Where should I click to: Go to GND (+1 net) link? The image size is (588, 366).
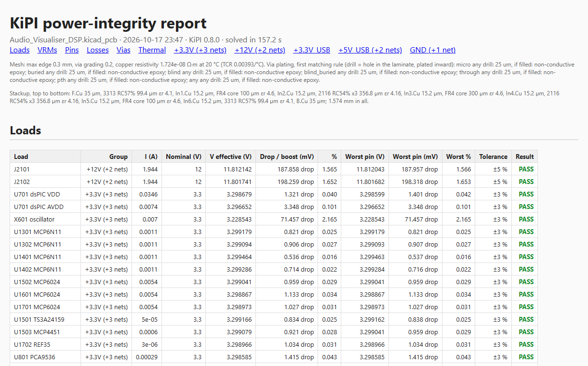tap(433, 50)
